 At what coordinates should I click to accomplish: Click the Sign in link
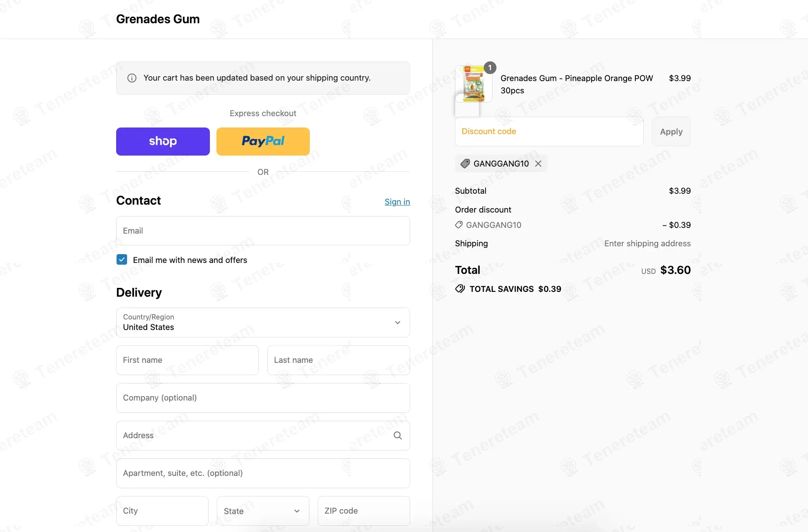tap(397, 202)
